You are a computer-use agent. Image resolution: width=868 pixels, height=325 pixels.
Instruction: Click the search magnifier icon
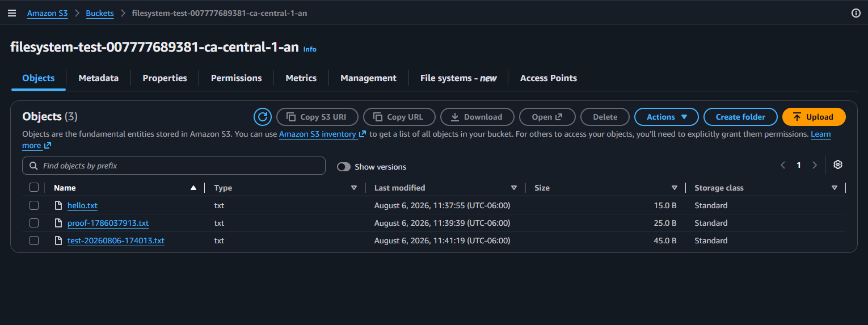(x=33, y=166)
